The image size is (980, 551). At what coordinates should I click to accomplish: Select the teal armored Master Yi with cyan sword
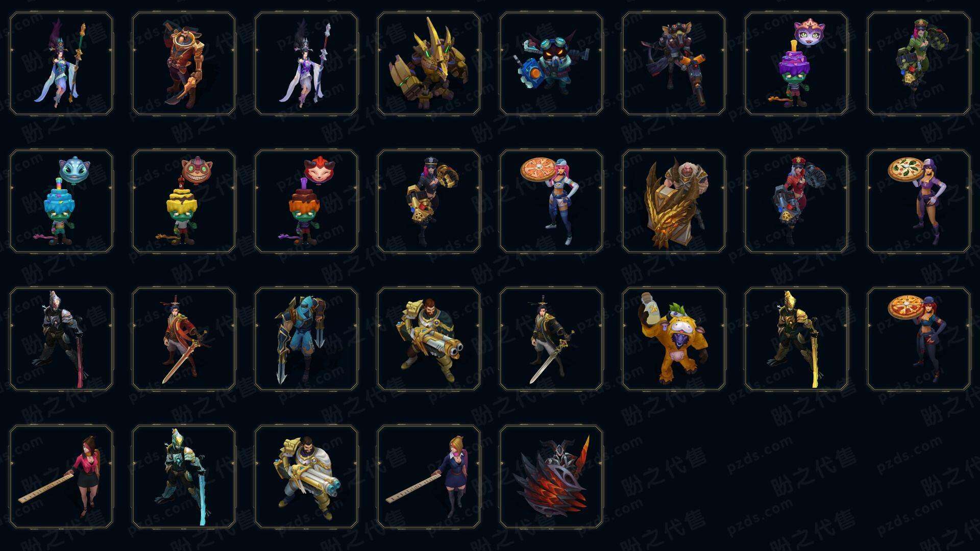[x=184, y=477]
